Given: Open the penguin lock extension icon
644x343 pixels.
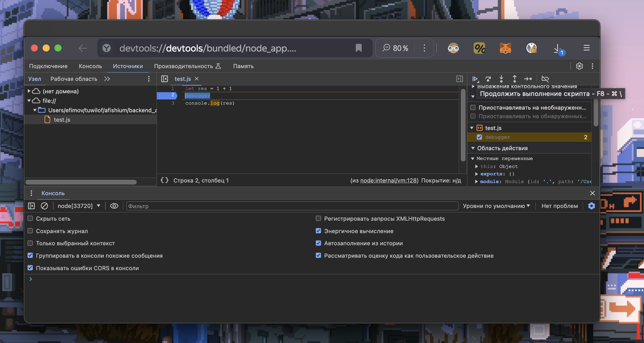Looking at the screenshot, I should click(532, 48).
